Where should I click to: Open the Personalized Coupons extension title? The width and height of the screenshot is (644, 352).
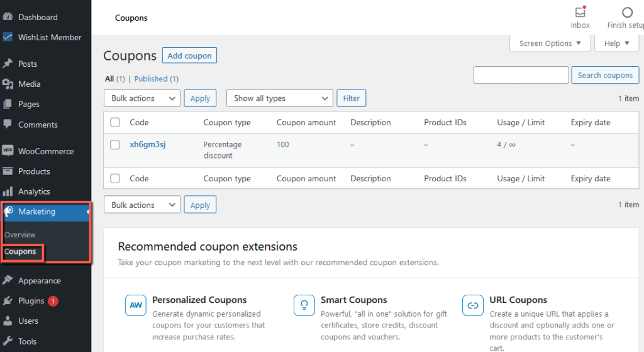199,300
